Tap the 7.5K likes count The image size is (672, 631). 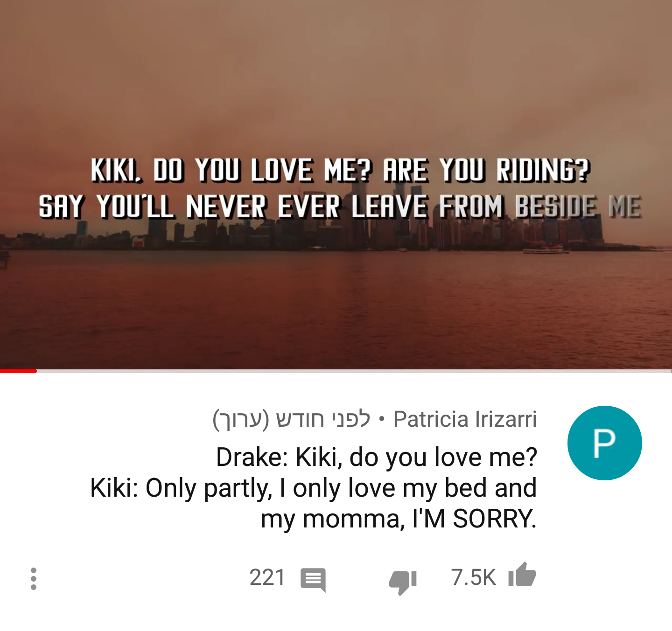pos(473,577)
